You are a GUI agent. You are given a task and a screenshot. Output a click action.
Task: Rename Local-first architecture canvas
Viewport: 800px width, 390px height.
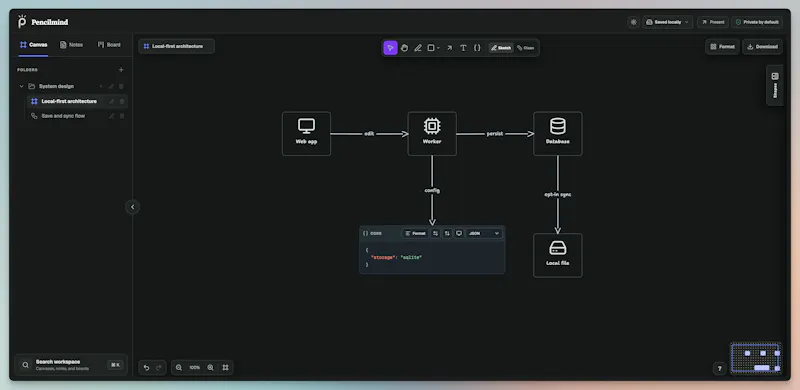(x=111, y=101)
